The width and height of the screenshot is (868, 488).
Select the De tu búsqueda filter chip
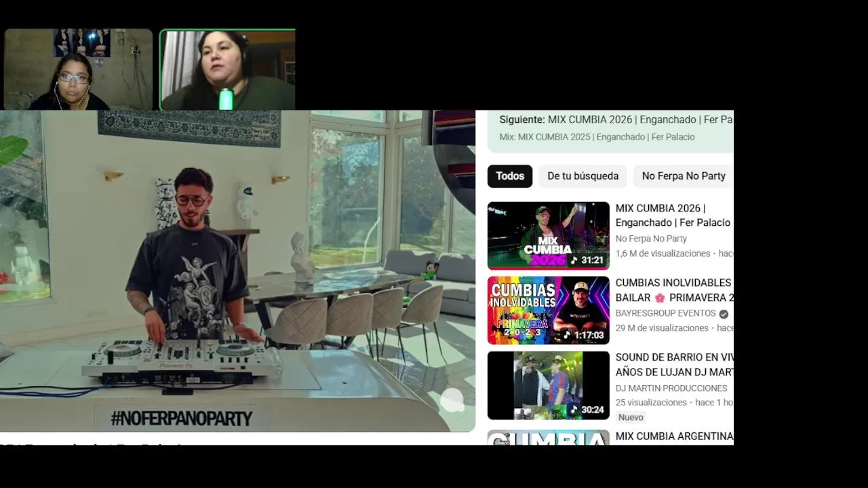[x=583, y=176]
